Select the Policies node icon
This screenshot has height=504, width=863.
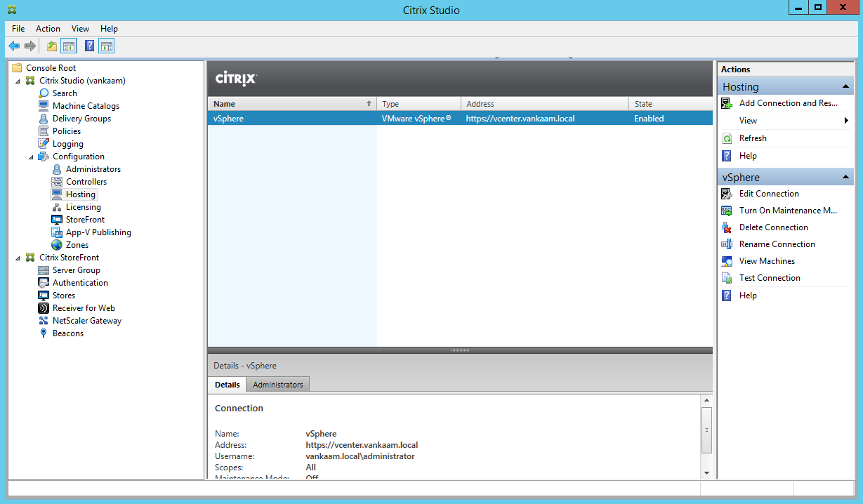point(44,131)
